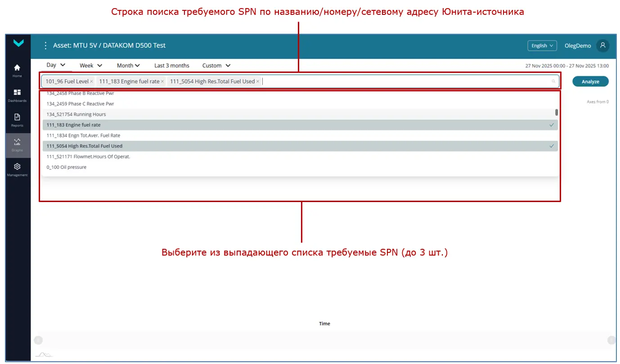The height and width of the screenshot is (364, 620).
Task: Open the asset kebab menu beside Asset title
Action: tap(45, 45)
